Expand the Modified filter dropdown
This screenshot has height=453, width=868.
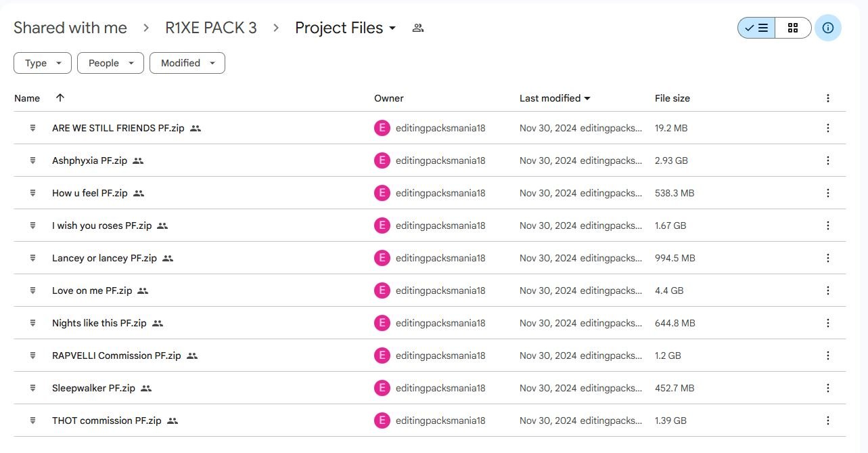coord(187,63)
